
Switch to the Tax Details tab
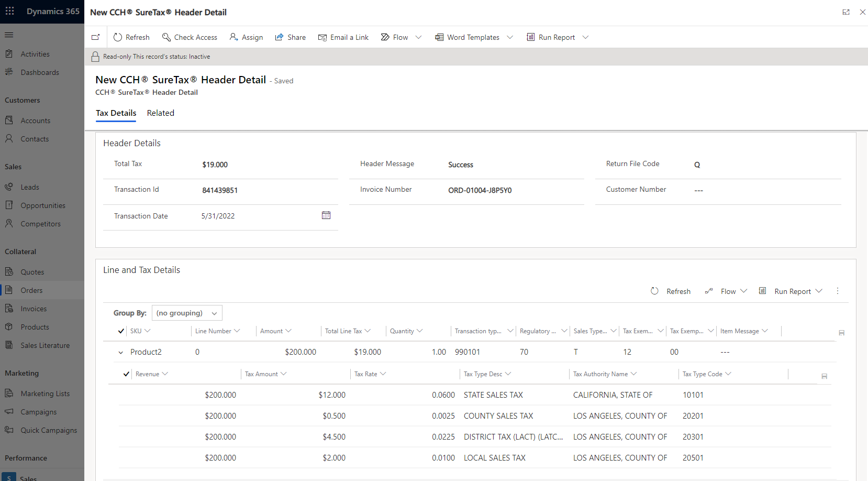(116, 113)
